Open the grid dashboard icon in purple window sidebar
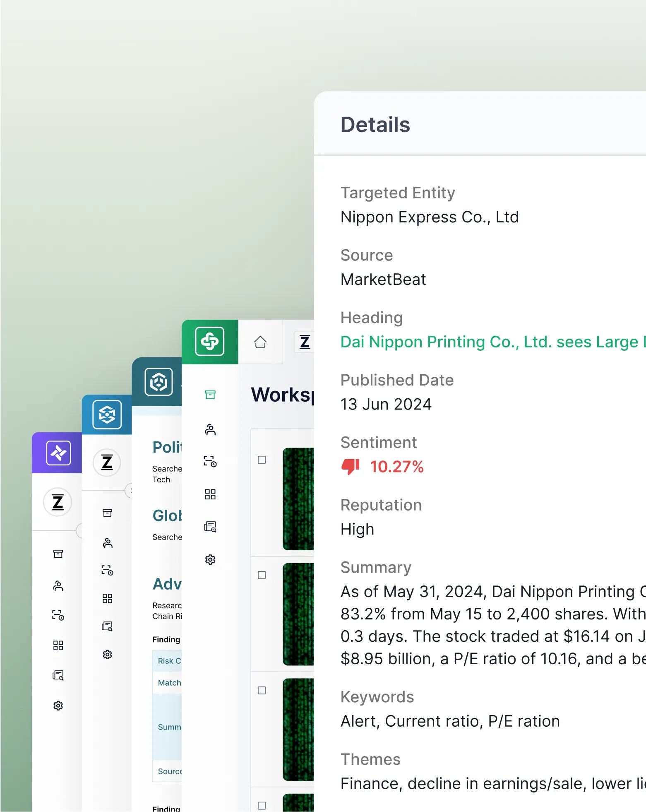The image size is (646, 812). point(58,645)
